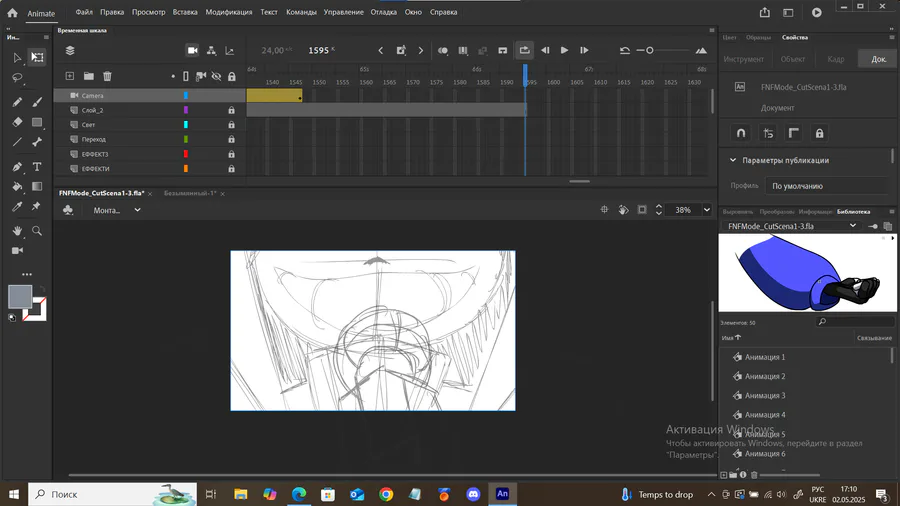Screen dimensions: 900x506
Task: Select Инструмент properties tab
Action: click(x=743, y=59)
